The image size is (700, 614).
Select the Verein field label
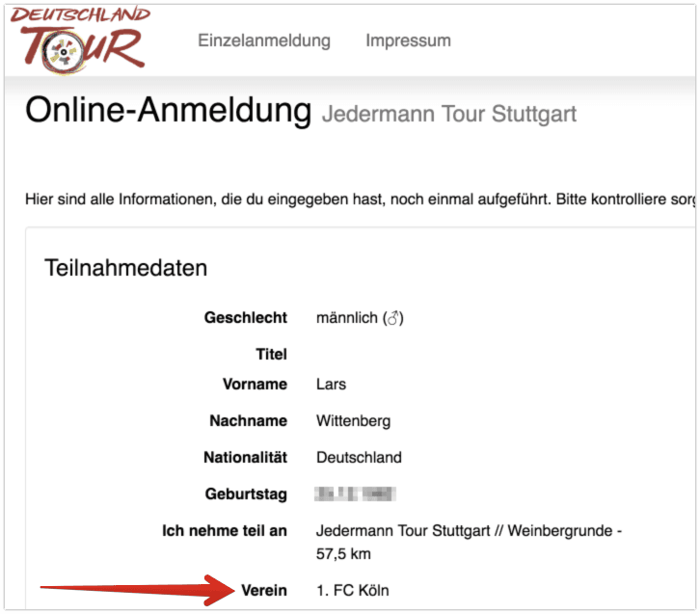tap(263, 590)
